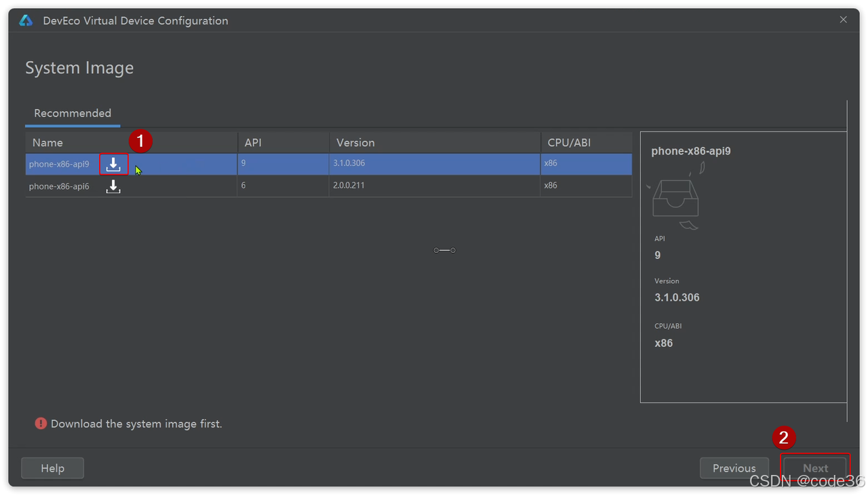
Task: Select the phone-x86-api6 row name
Action: (59, 186)
